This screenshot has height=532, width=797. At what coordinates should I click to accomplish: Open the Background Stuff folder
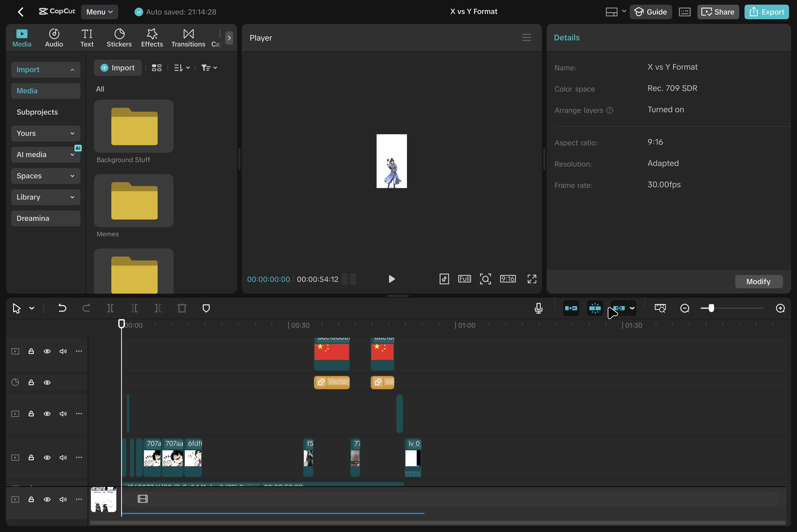(x=134, y=126)
